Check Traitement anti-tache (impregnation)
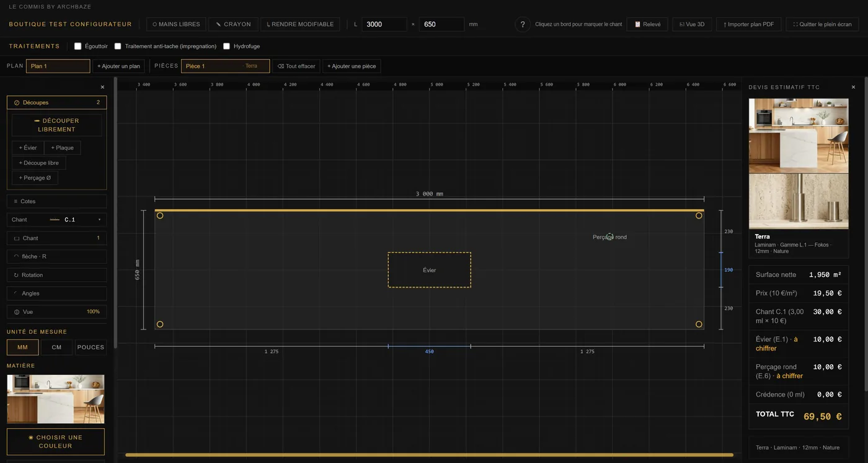This screenshot has height=463, width=868. coord(118,46)
